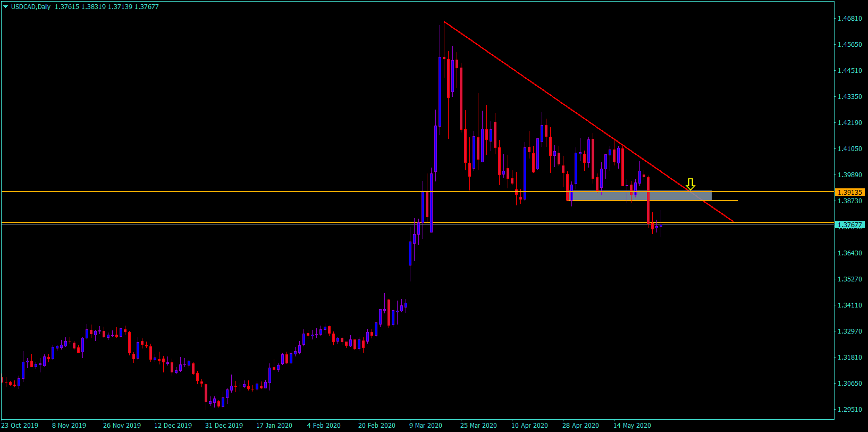Viewport: 868px width, 432px height.
Task: Click the USDCAD,Daily chart title
Action: 31,7
